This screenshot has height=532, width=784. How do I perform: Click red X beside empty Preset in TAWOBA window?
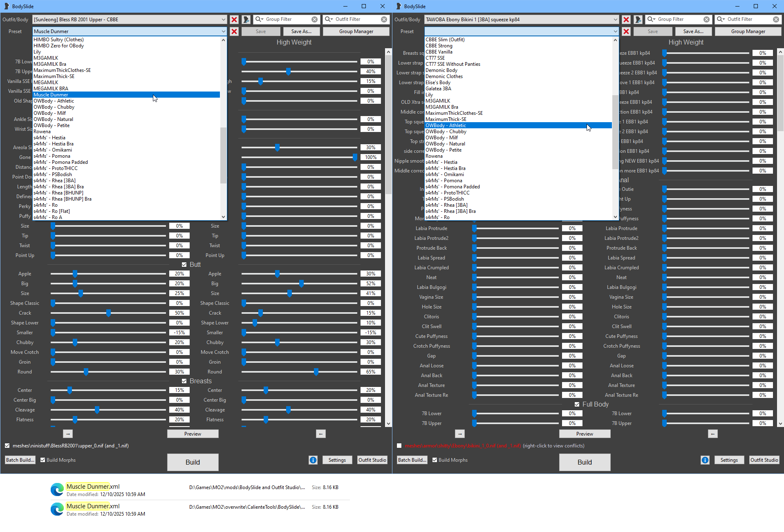coord(626,31)
